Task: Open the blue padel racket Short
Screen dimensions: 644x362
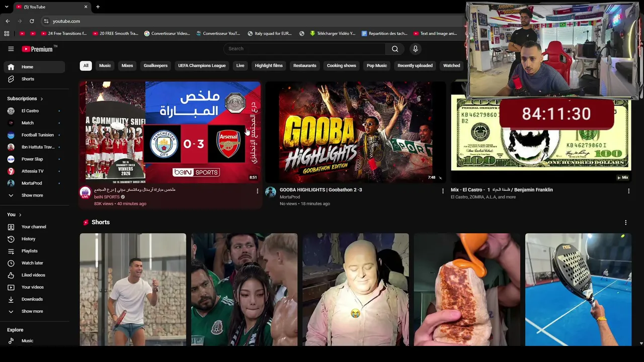Action: (578, 290)
